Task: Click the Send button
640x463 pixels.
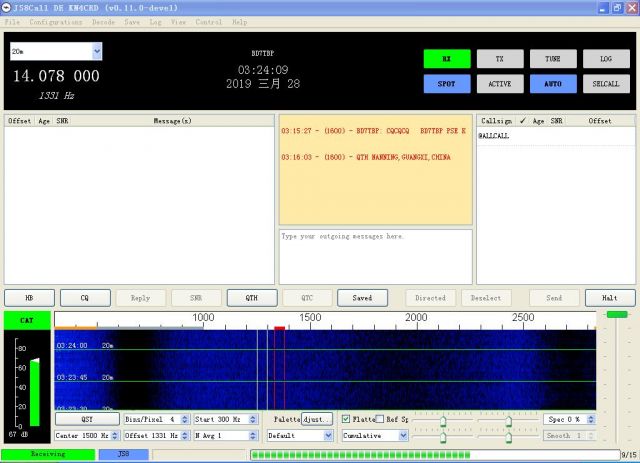Action: [554, 298]
